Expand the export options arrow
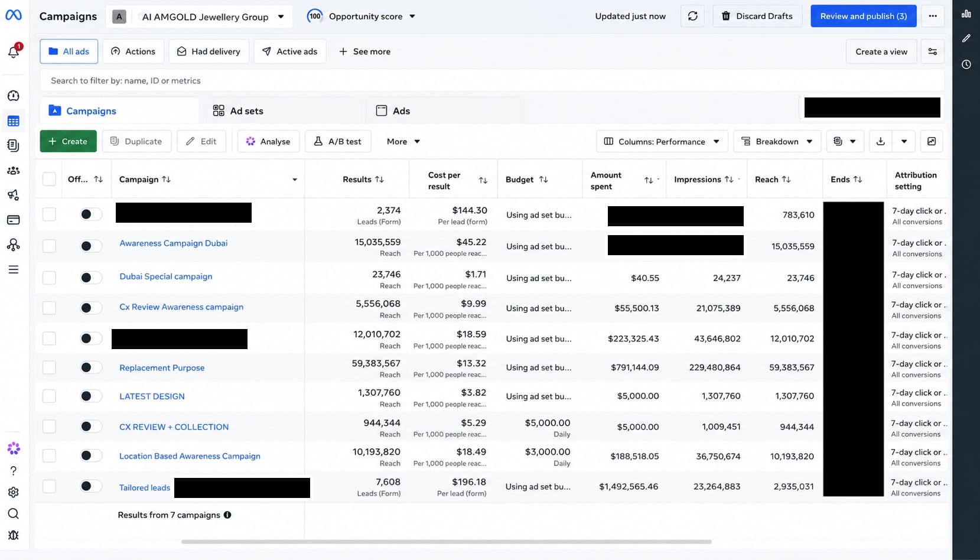Viewport: 980px width, 560px height. (x=904, y=141)
